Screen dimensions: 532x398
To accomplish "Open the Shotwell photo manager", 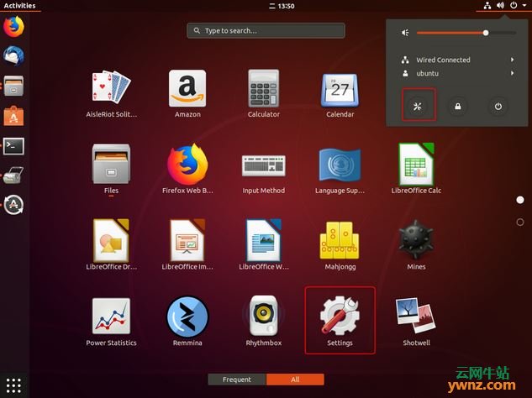I will click(416, 321).
